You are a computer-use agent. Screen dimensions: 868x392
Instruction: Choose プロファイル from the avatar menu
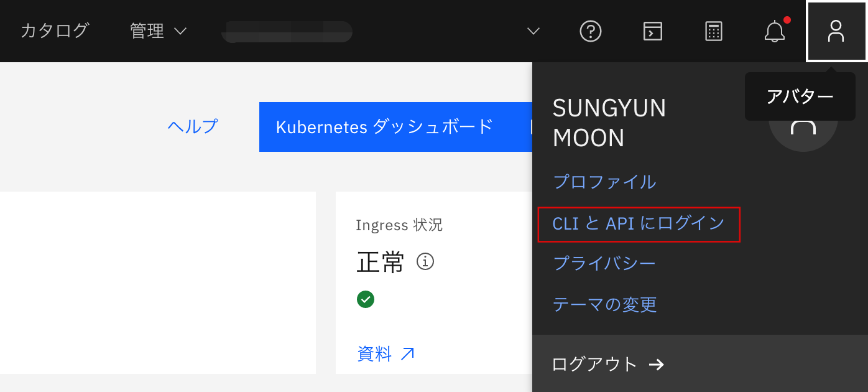(604, 182)
